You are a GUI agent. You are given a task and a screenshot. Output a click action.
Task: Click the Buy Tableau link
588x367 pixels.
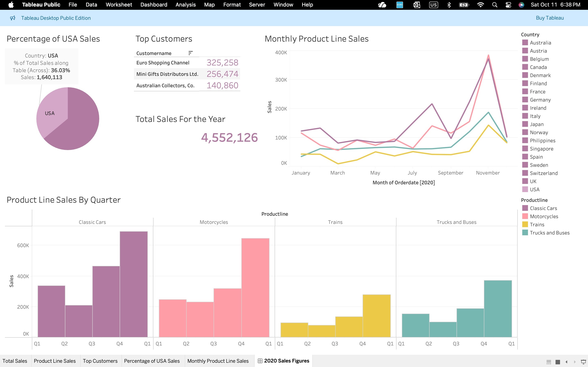550,18
